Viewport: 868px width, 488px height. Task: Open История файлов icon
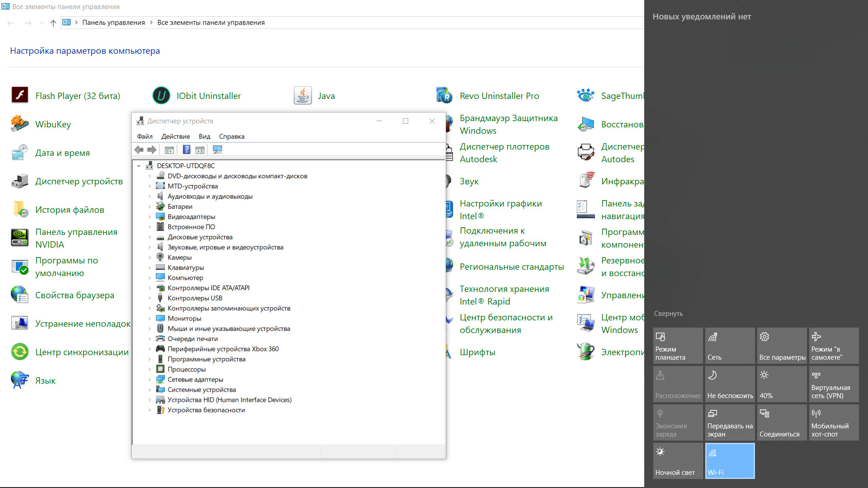click(x=20, y=209)
